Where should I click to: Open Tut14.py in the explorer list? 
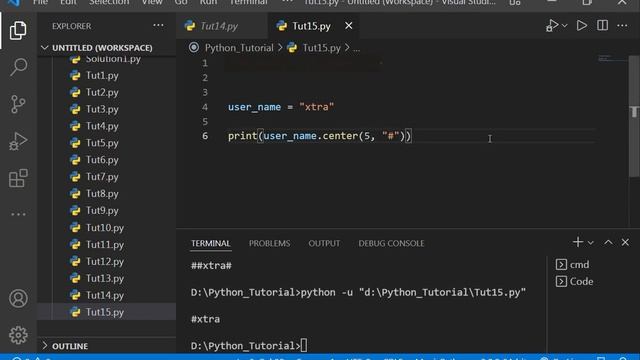pos(104,295)
